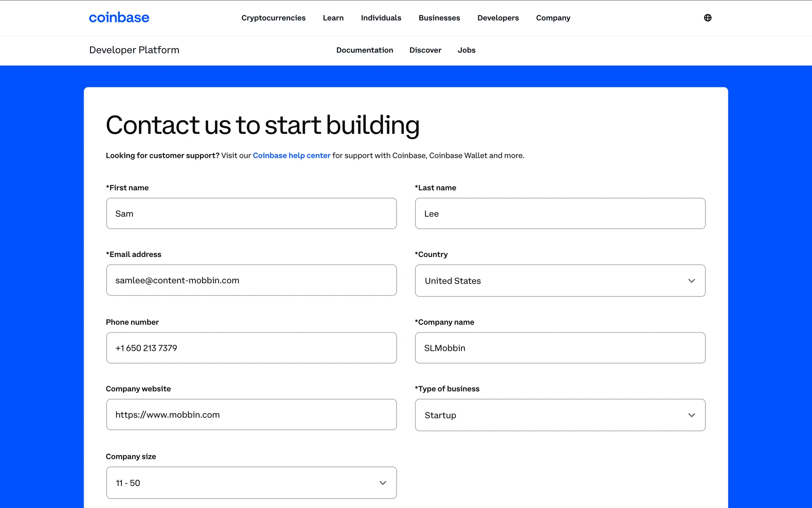
Task: Open the Cryptocurrencies menu
Action: tap(273, 18)
